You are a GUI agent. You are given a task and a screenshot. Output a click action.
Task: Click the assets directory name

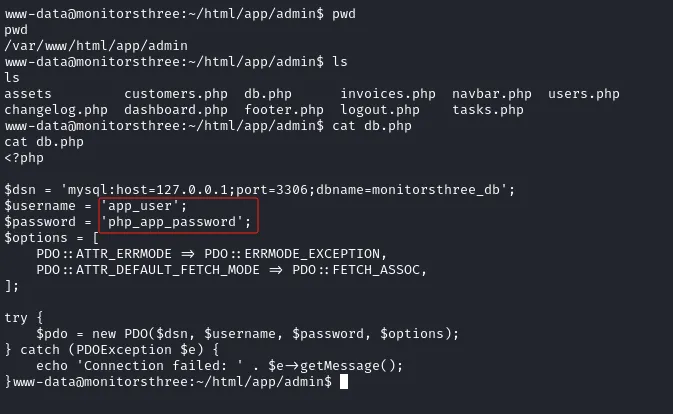(x=28, y=94)
